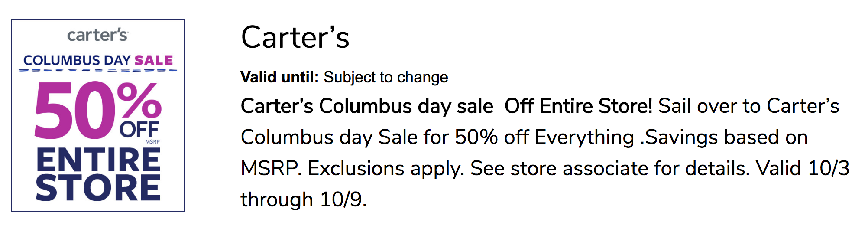Click the carter's logo in the coupon image

pos(97,35)
